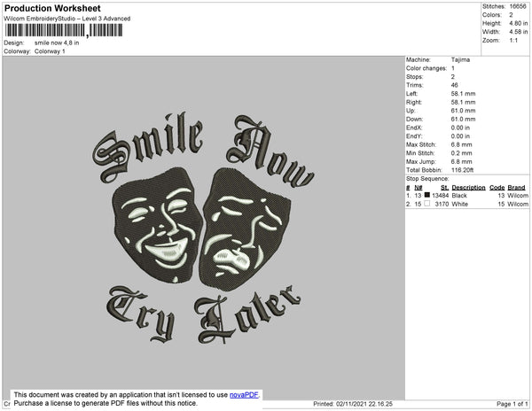This screenshot has height=411, width=532.
Task: Click the EndX value 0.00 in
Action: pos(460,128)
